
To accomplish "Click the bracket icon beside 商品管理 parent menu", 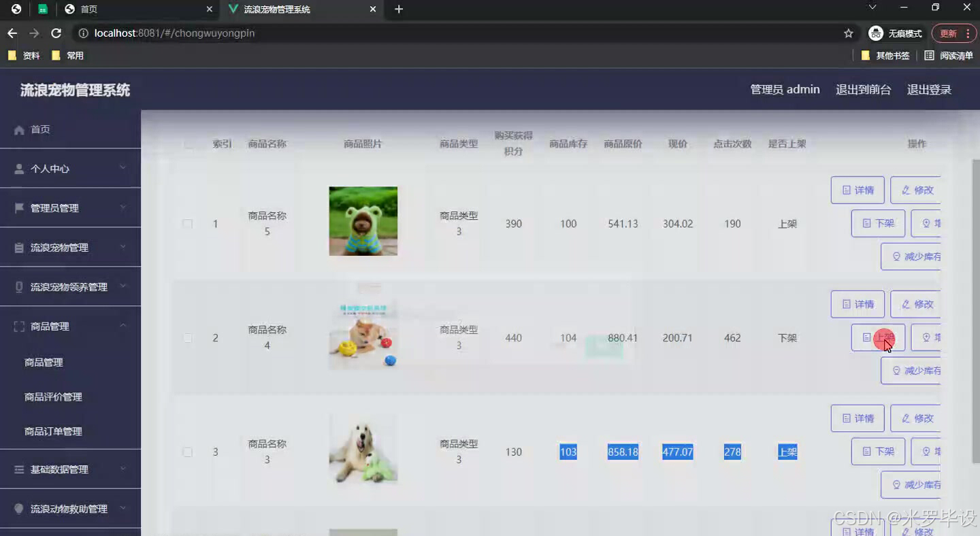I will point(19,326).
